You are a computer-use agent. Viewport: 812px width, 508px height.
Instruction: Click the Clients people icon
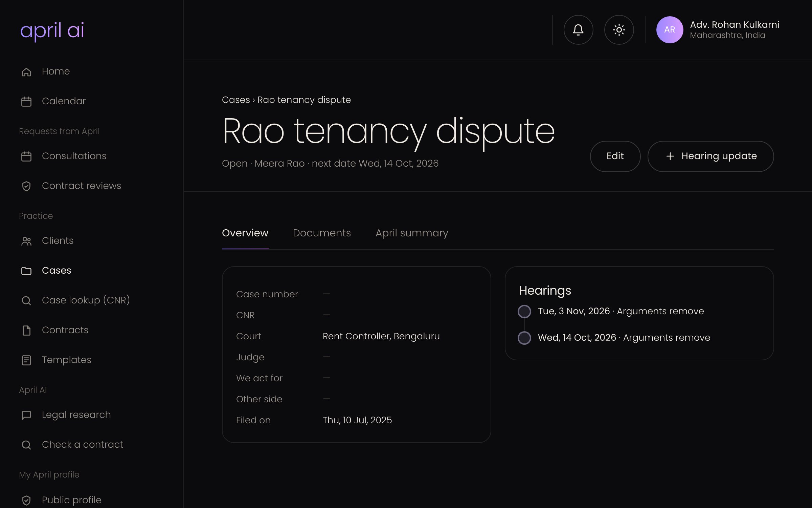pyautogui.click(x=26, y=241)
